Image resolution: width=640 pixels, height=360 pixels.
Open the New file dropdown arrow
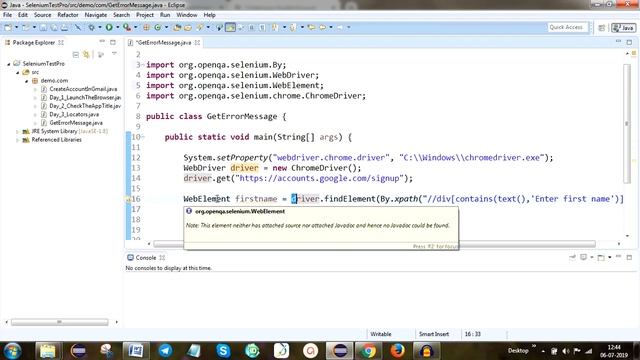click(16, 27)
